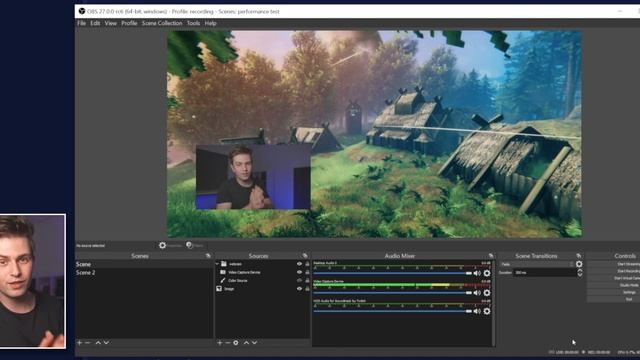640x360 pixels.
Task: Open the Scene Collection menu
Action: 162,23
